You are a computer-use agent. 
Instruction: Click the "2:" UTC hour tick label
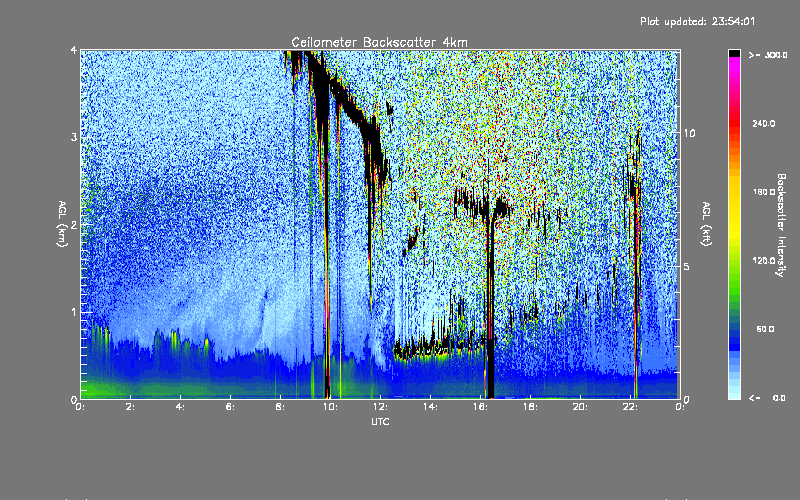click(x=131, y=407)
